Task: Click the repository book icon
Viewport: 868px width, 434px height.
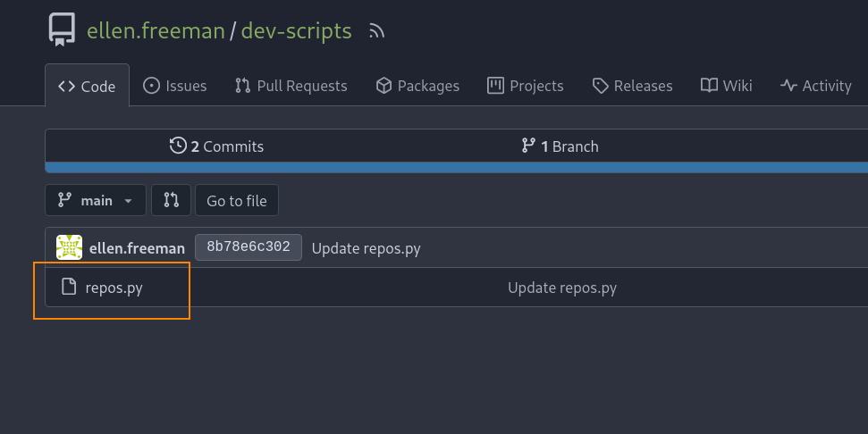Action: pyautogui.click(x=62, y=30)
